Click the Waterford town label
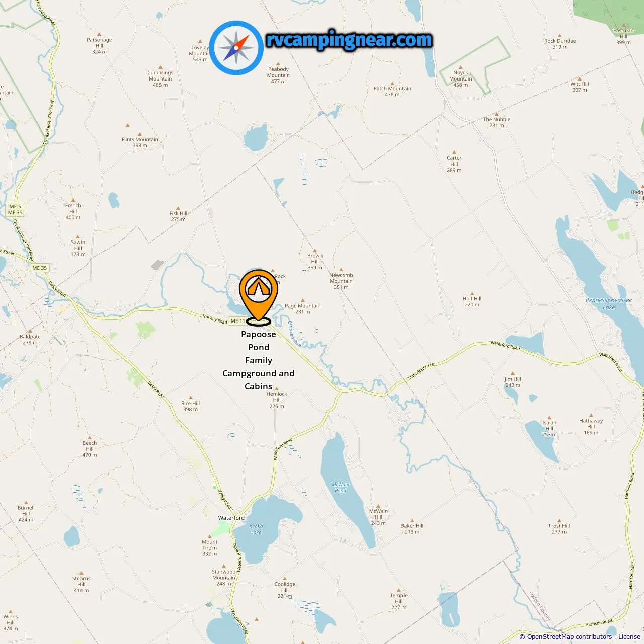Viewport: 644px width, 644px height. tap(231, 518)
